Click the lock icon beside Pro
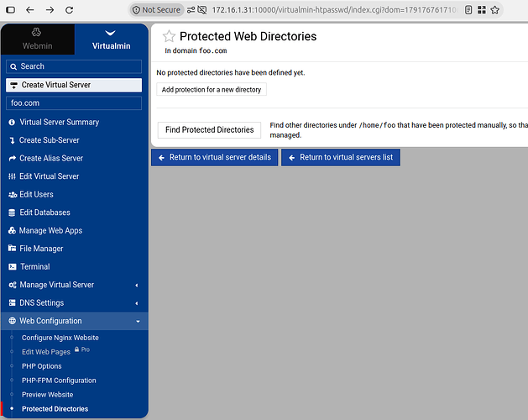 (76, 349)
